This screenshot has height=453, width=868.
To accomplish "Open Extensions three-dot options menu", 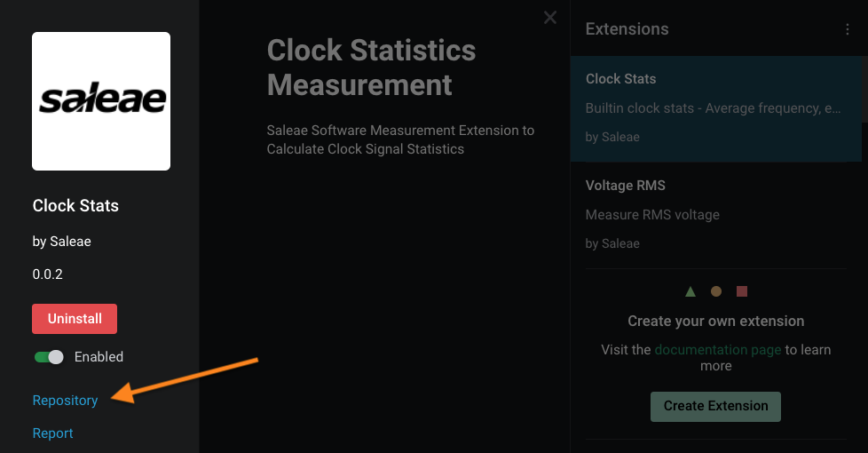I will (x=848, y=29).
